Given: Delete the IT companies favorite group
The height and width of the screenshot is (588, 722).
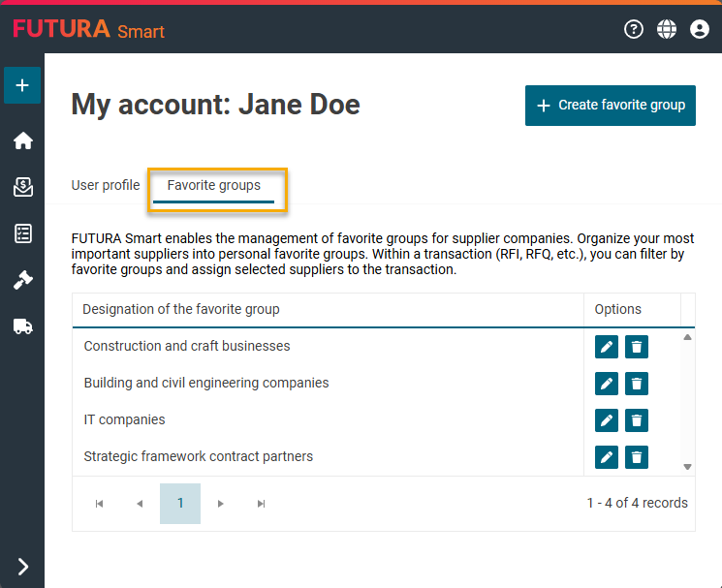Looking at the screenshot, I should pyautogui.click(x=637, y=420).
